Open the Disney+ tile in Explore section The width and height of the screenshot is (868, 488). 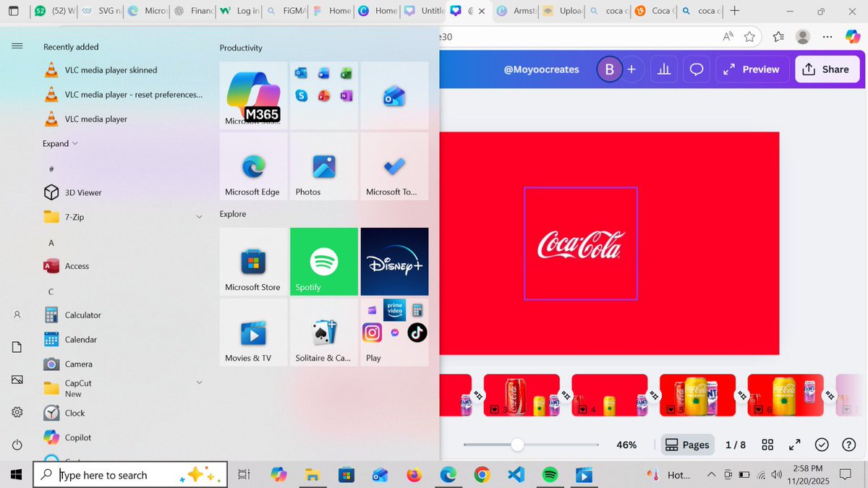394,261
